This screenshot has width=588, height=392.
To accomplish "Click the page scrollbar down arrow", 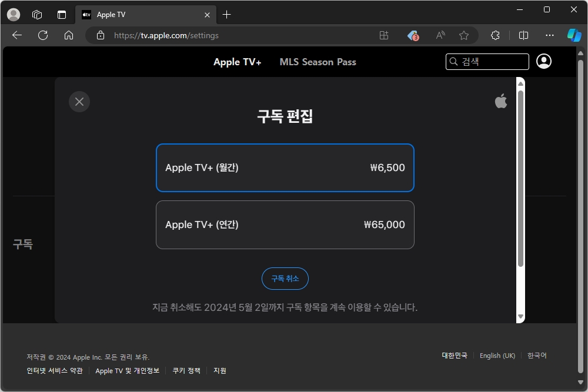I will tap(580, 382).
